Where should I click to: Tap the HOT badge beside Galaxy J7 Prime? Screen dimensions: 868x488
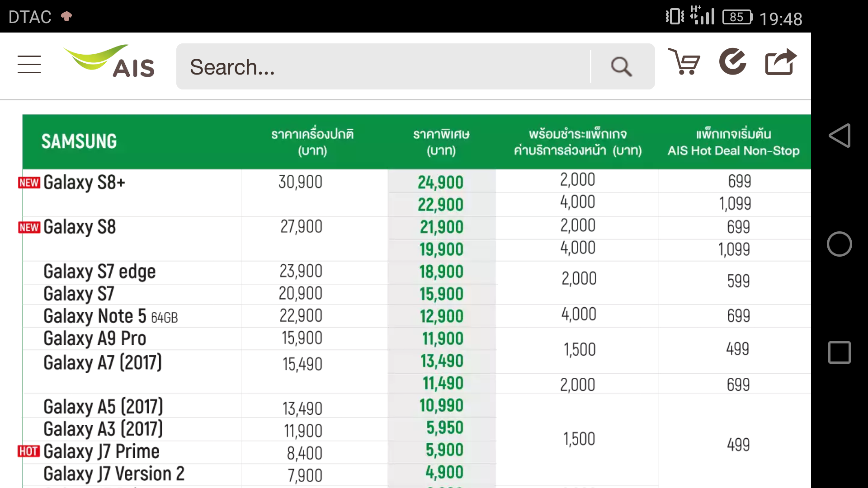29,451
